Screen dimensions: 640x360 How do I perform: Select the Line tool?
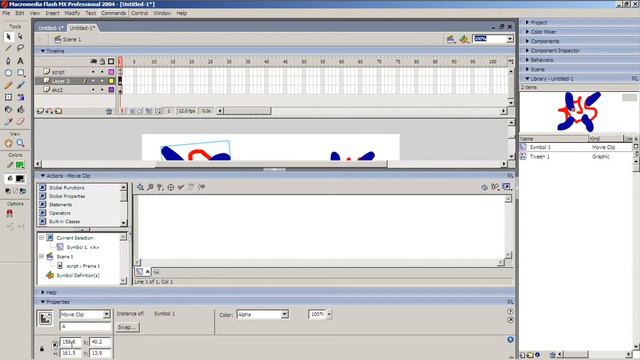click(x=8, y=49)
